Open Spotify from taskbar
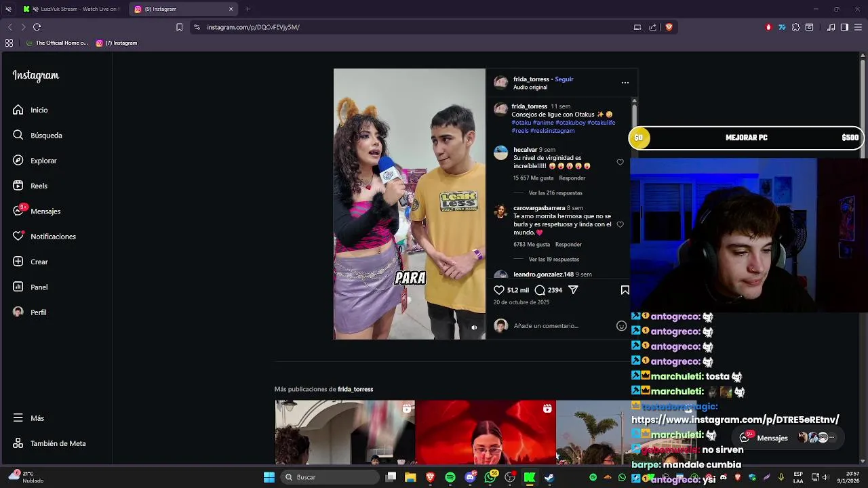 450,477
